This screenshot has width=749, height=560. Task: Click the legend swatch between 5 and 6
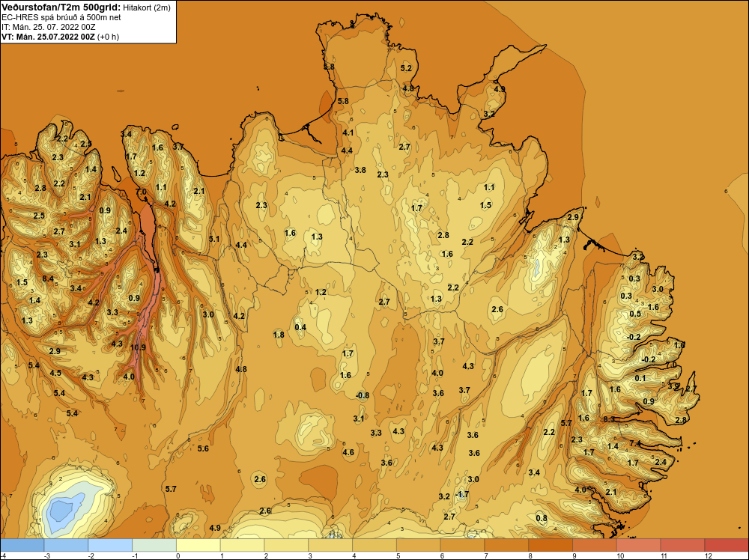418,545
